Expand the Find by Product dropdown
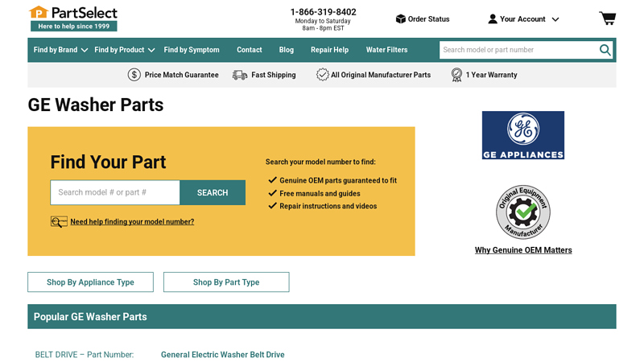The width and height of the screenshot is (644, 362). [x=124, y=50]
